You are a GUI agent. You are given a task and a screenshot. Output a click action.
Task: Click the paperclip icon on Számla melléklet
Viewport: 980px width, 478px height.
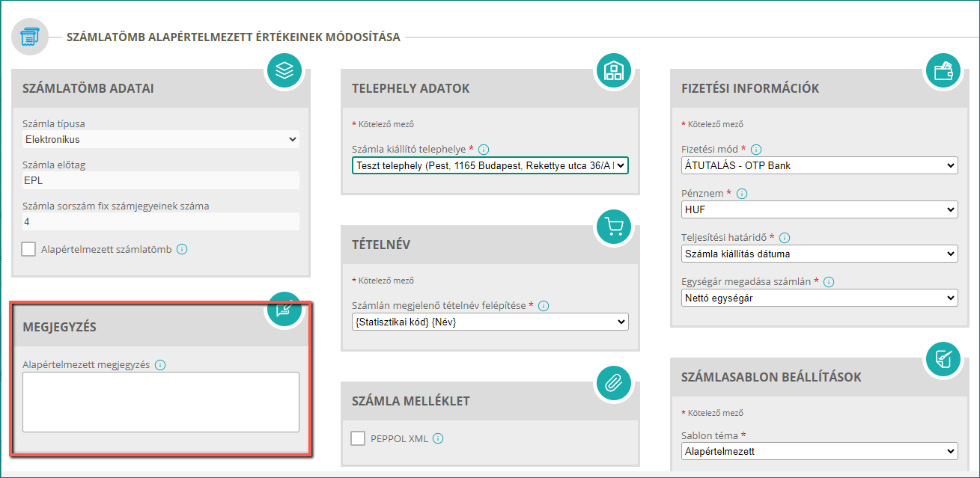click(x=614, y=383)
